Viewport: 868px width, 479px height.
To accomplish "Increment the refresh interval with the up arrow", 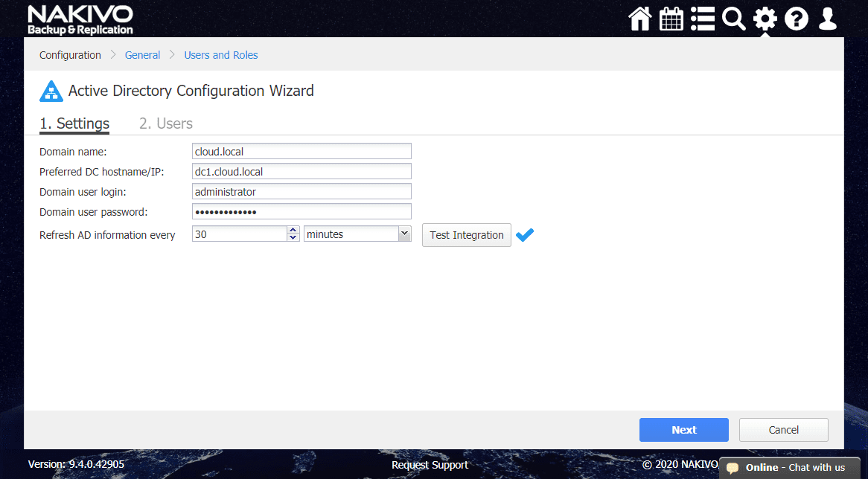I will [291, 231].
